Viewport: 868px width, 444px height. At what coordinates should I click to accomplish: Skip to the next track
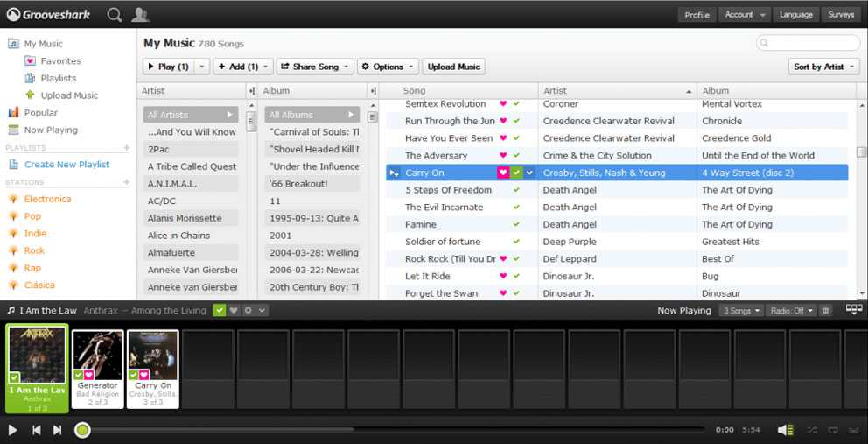click(x=58, y=430)
